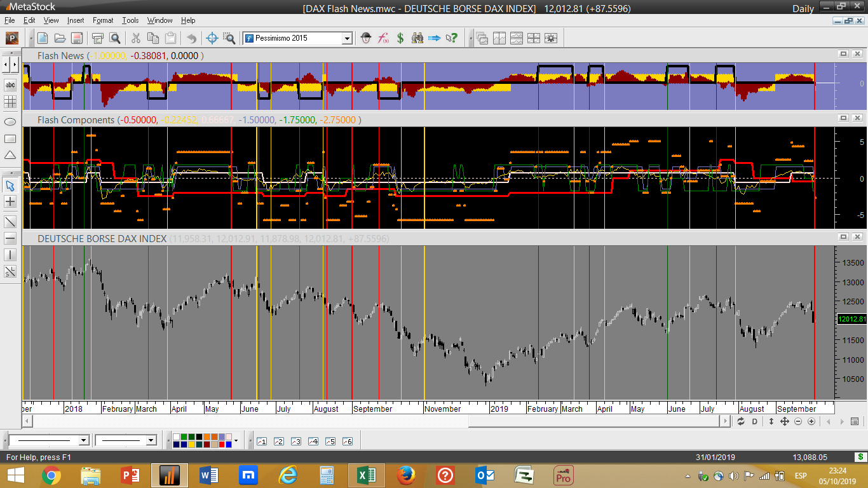Expand the Pessimismo 2015 indicator dropdown
This screenshot has height=488, width=868.
[x=347, y=38]
